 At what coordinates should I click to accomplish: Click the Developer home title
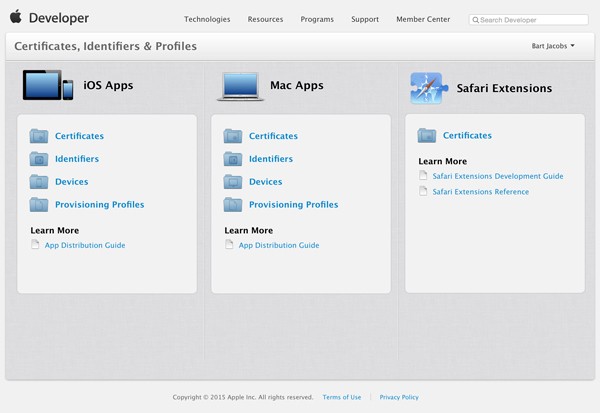pyautogui.click(x=59, y=18)
